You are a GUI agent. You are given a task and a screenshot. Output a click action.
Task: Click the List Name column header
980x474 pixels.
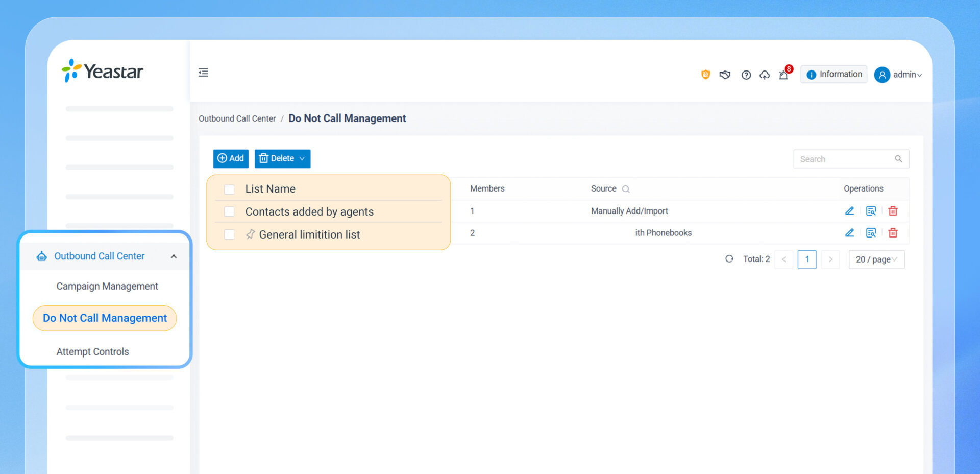pos(270,189)
